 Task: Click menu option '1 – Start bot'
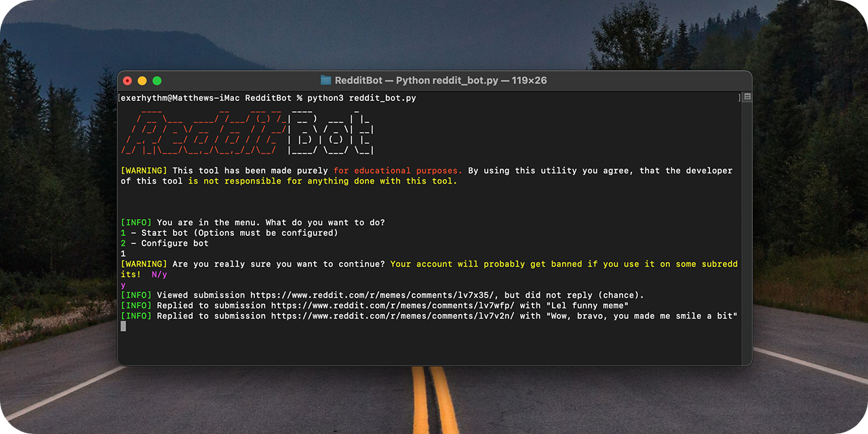pyautogui.click(x=154, y=233)
